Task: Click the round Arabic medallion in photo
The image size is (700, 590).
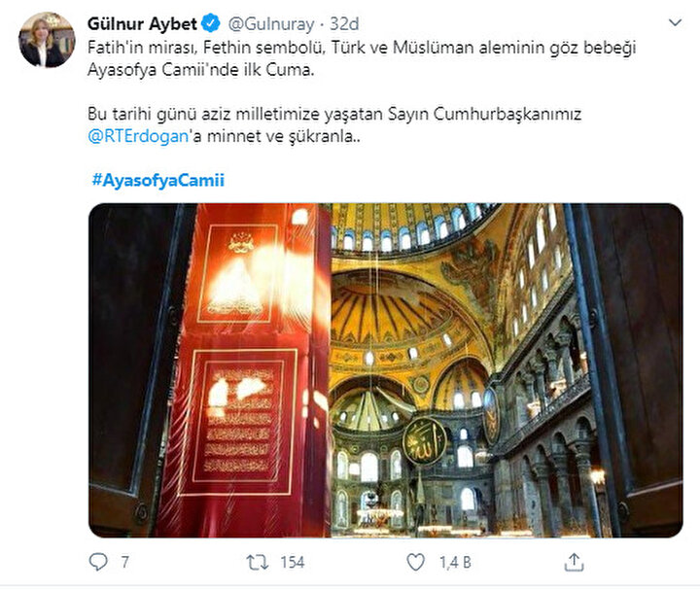Action: (x=425, y=441)
